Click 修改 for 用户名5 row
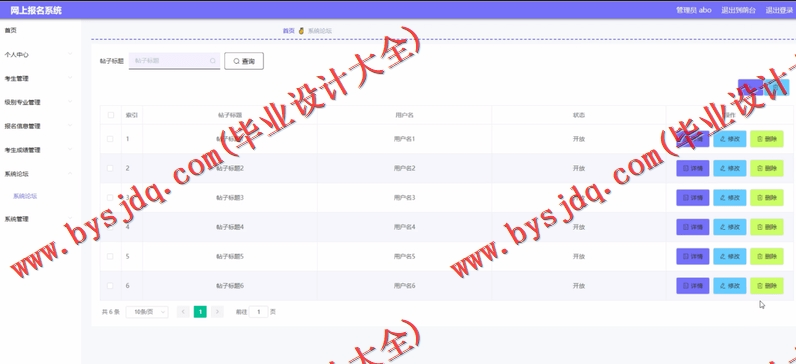This screenshot has width=796, height=364. (x=729, y=256)
